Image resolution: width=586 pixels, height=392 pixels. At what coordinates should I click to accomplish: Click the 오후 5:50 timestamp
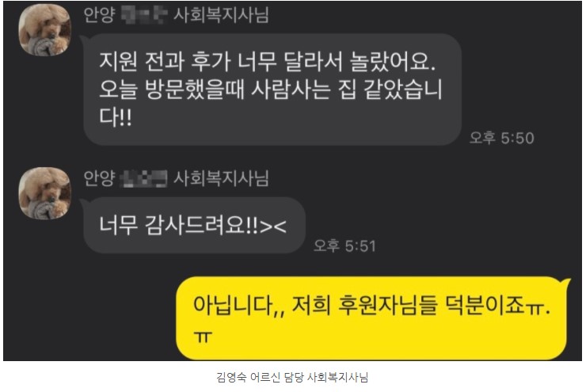click(501, 138)
